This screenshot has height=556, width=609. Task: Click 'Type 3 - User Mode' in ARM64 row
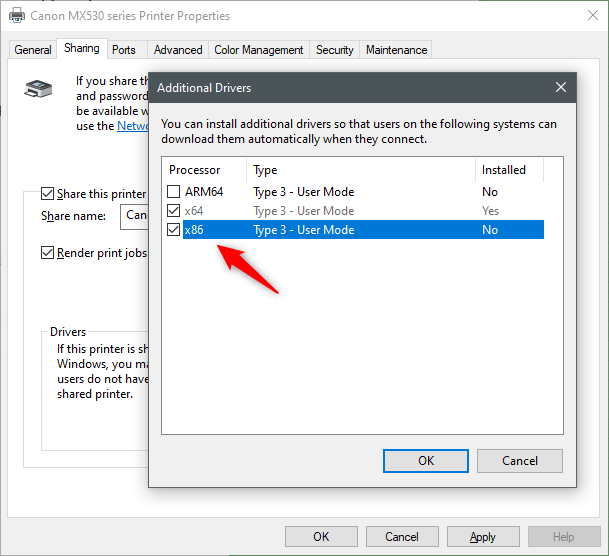[304, 192]
